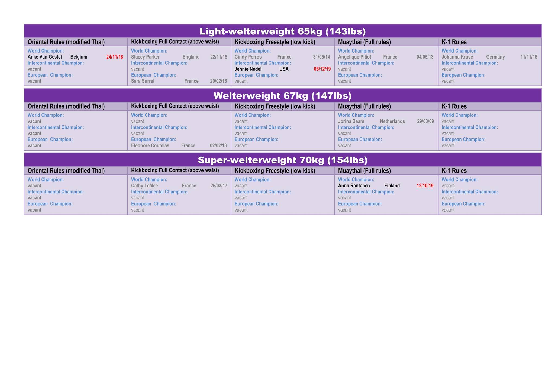Click Kickboxing Full Contact header in Light-welterweight table
Viewport: 555px width, 392px height.
[x=175, y=42]
